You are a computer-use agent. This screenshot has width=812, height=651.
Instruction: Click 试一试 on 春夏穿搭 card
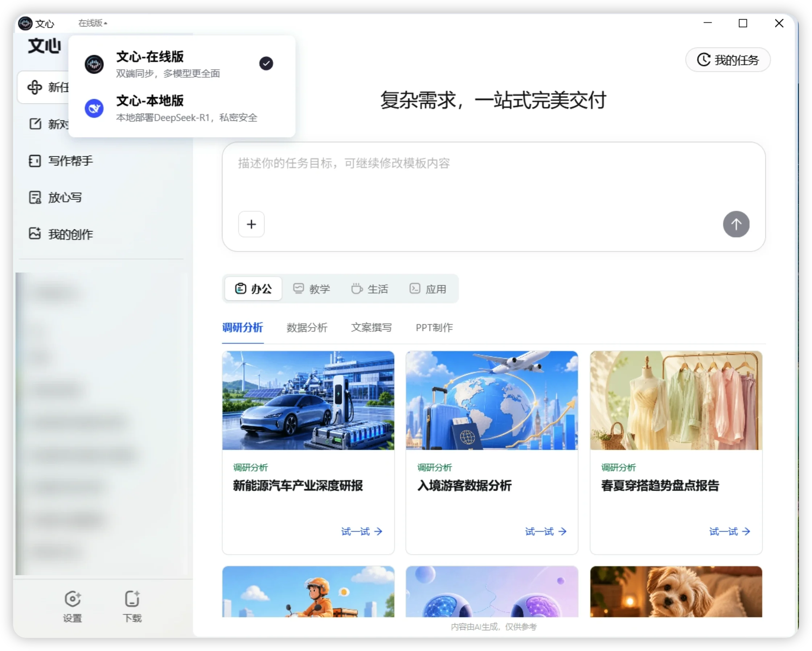[x=730, y=532]
